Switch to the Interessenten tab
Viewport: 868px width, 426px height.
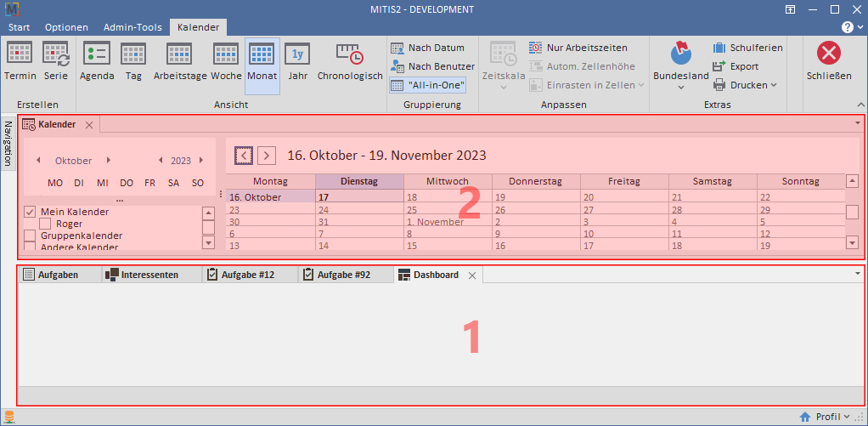[x=141, y=275]
